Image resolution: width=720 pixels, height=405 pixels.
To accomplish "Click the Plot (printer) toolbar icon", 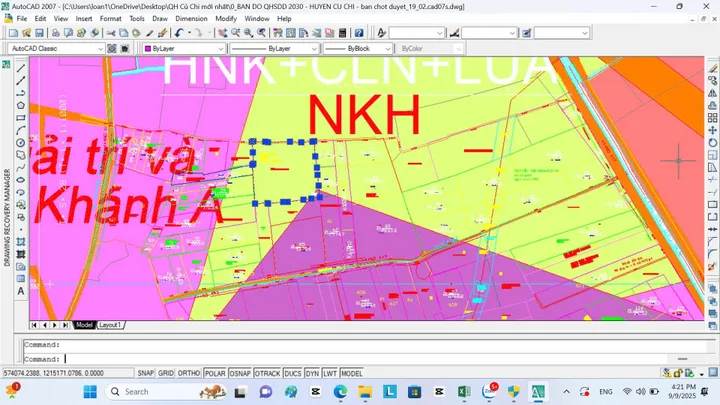I will (x=56, y=33).
